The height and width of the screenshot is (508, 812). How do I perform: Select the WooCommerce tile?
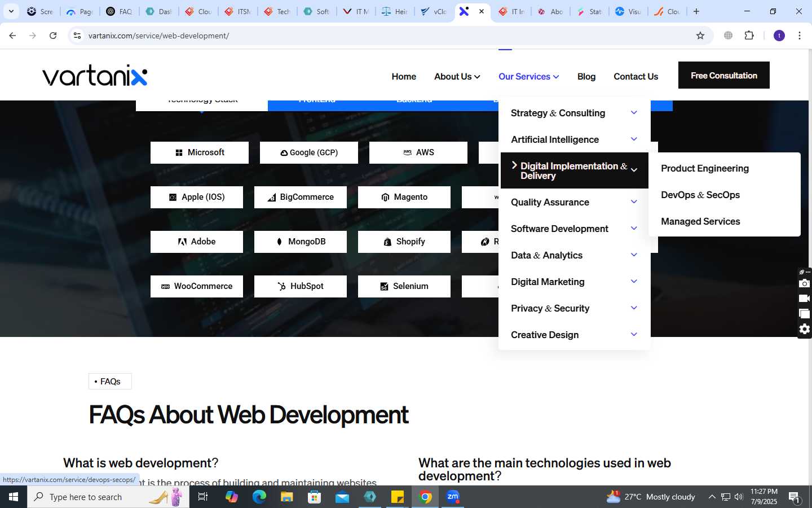coord(197,286)
